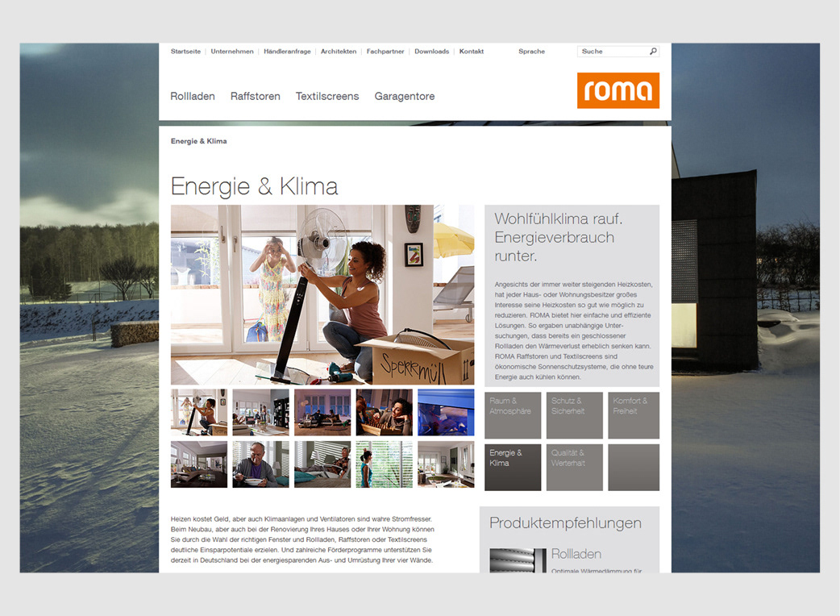
Task: Open the Fachpartner page
Action: tap(385, 52)
